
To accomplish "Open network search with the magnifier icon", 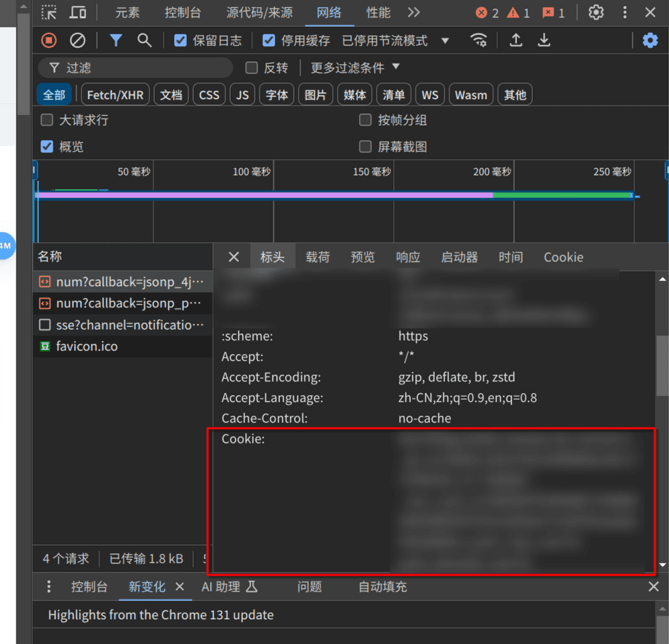I will click(144, 40).
